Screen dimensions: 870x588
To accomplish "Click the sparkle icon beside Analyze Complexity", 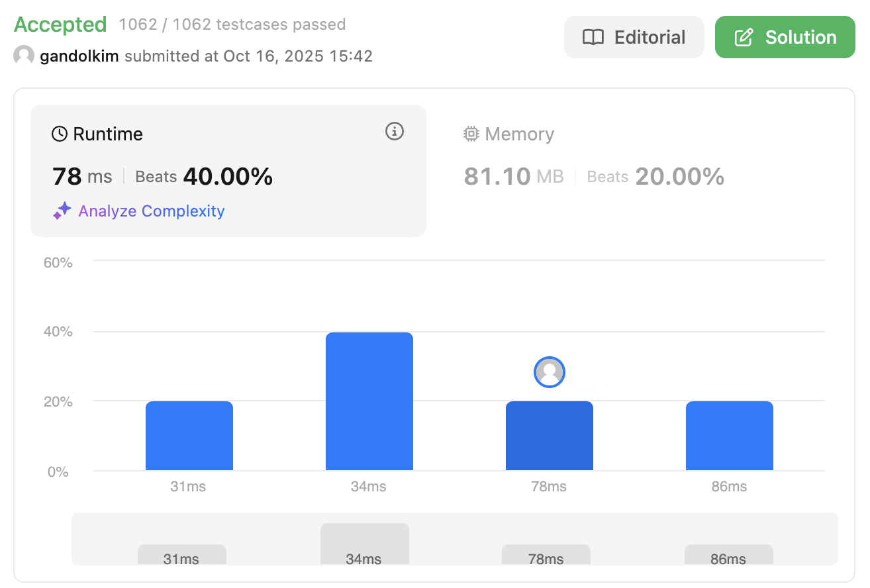I will (x=62, y=211).
